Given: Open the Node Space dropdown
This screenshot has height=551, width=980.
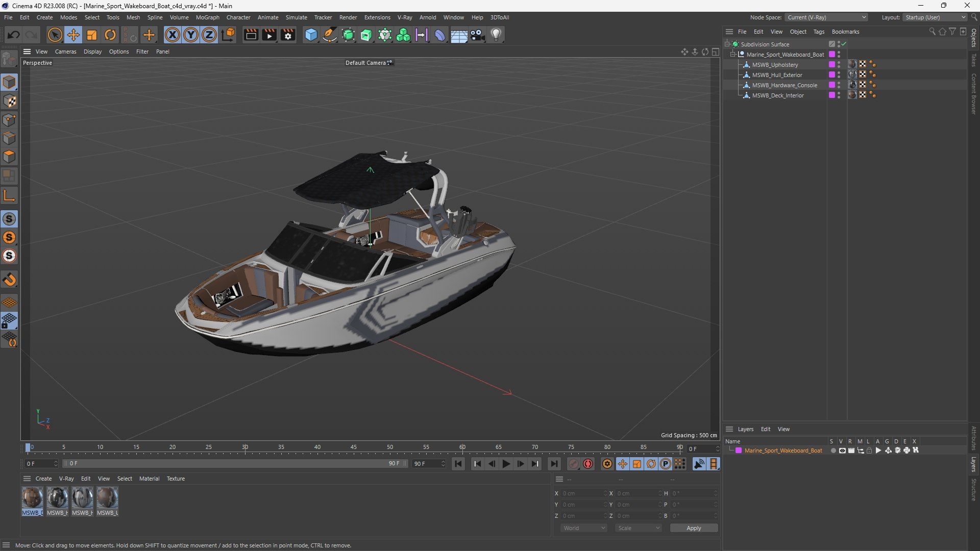Looking at the screenshot, I should [x=826, y=17].
